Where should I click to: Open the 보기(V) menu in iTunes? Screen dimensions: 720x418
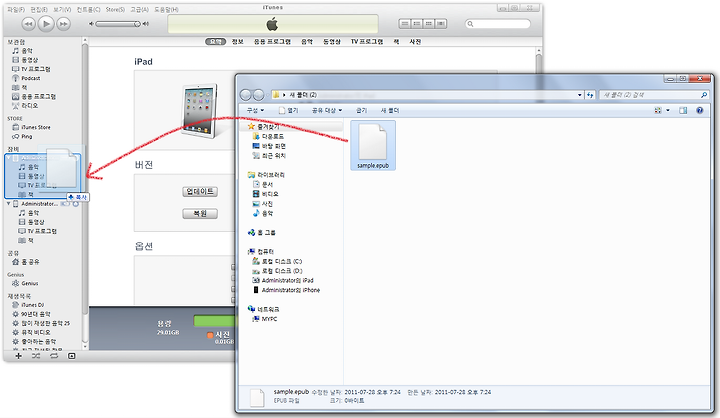point(62,9)
